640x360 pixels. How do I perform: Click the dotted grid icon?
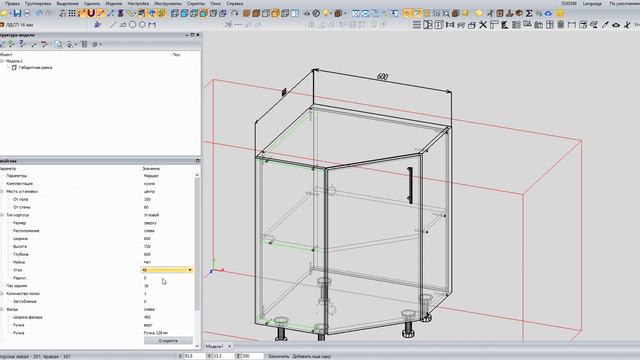pos(72,13)
